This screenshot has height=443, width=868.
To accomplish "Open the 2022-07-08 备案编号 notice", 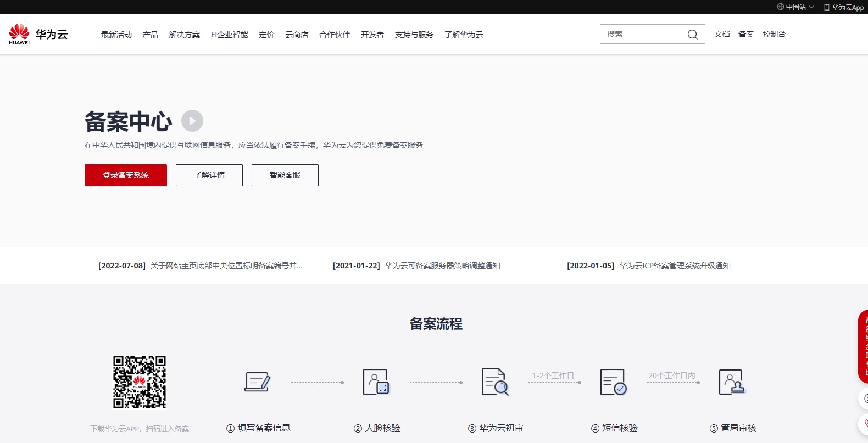I will coord(200,266).
